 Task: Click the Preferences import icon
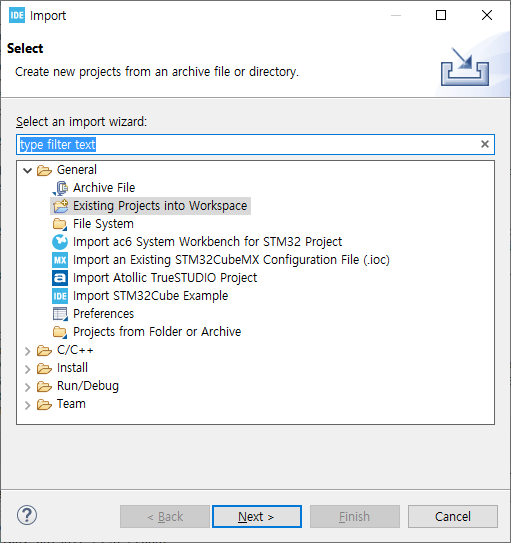pyautogui.click(x=60, y=314)
